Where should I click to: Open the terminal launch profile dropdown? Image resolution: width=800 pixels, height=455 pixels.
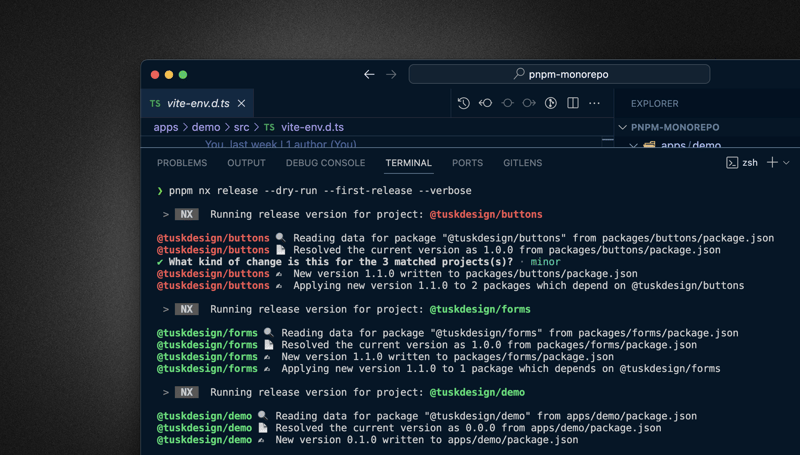[x=786, y=162]
